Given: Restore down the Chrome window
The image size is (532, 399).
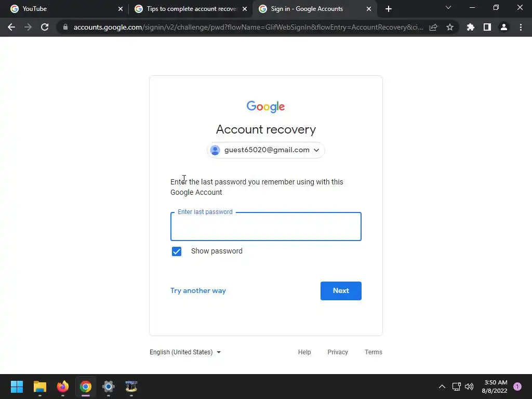Looking at the screenshot, I should 496,7.
